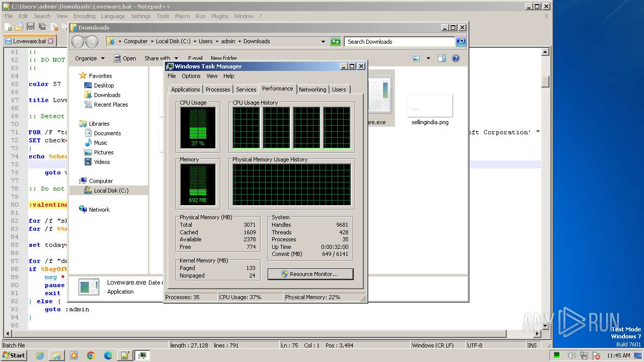Expand the admin breadcrumb arrow
Viewport: 644px width, 362px height.
pos(239,42)
